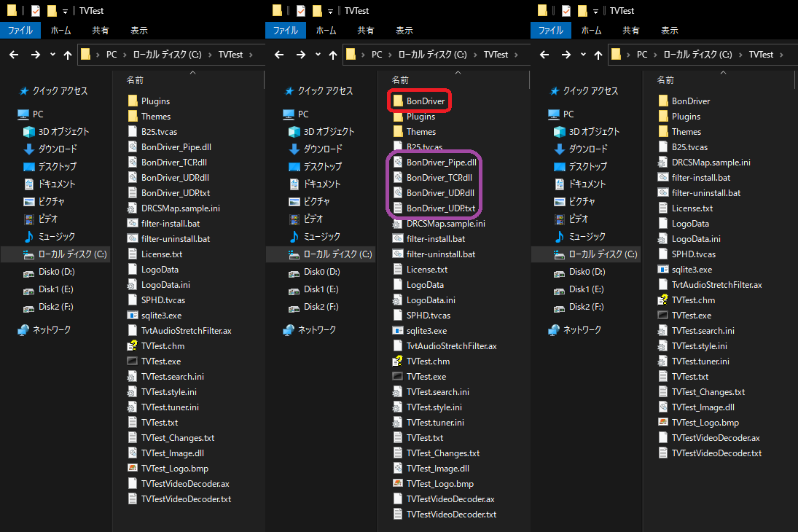Select TvtAudioStretchFilter.ax in left window
Screen dimensions: 798x532
click(179, 330)
